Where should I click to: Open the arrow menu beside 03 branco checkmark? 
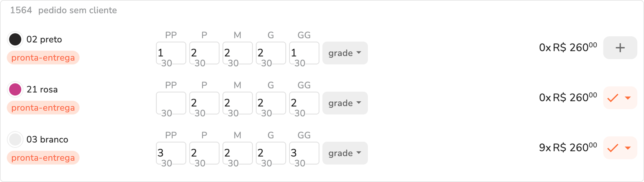[x=628, y=148]
